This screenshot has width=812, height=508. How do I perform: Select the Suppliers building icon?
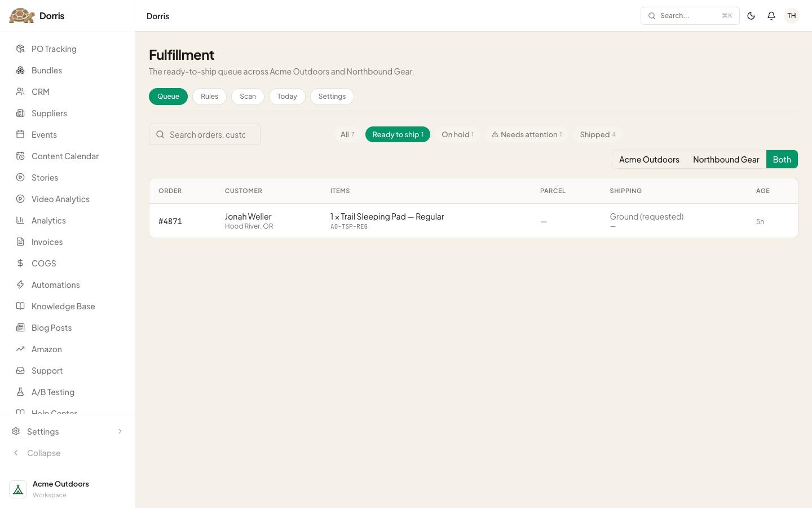(20, 113)
